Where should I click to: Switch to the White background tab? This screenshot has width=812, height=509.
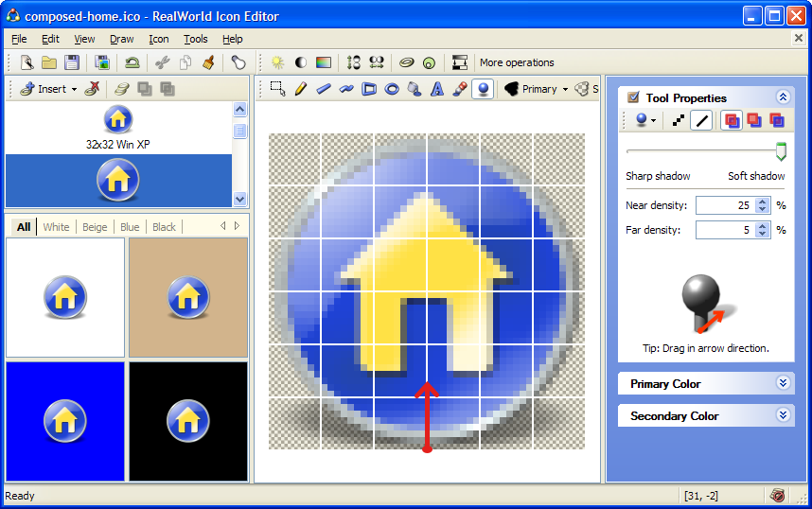pyautogui.click(x=56, y=227)
